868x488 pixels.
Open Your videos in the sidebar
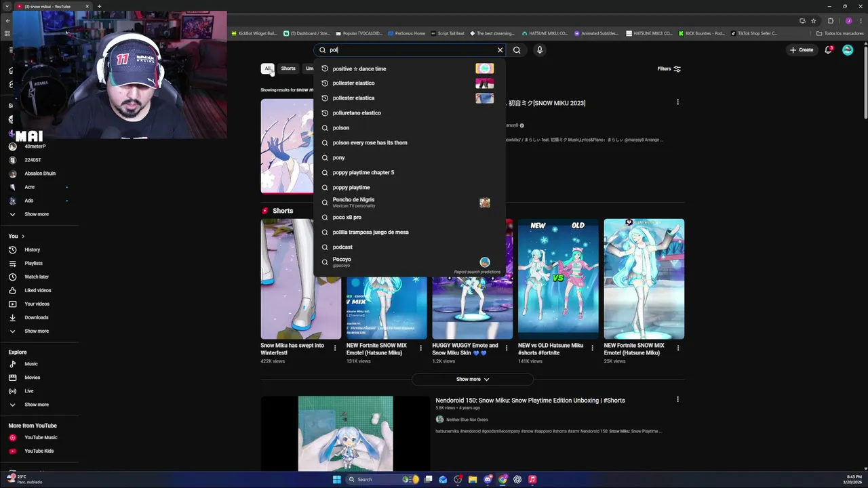[39, 304]
